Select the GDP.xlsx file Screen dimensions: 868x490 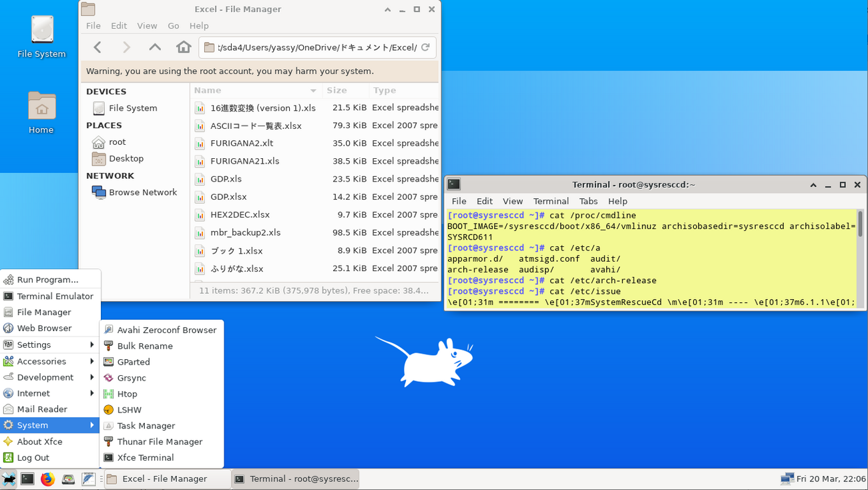[x=228, y=197]
